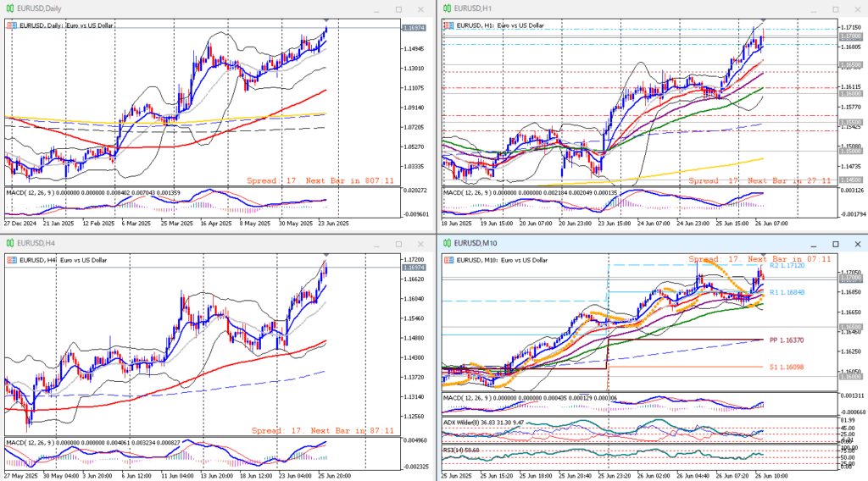This screenshot has width=868, height=481.
Task: Maximize the EURUSD,M10 chart window
Action: tap(836, 244)
